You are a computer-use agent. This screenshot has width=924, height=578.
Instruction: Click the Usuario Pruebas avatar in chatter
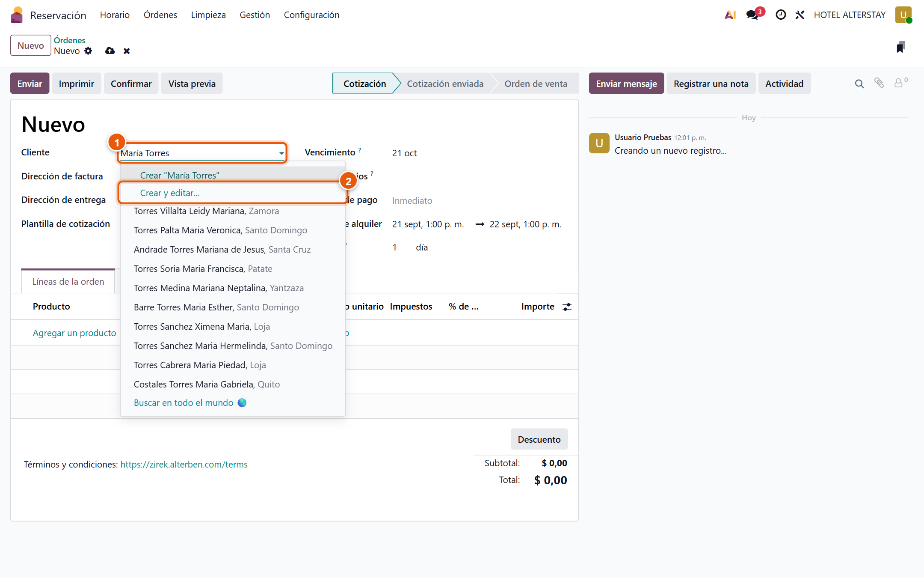tap(599, 143)
